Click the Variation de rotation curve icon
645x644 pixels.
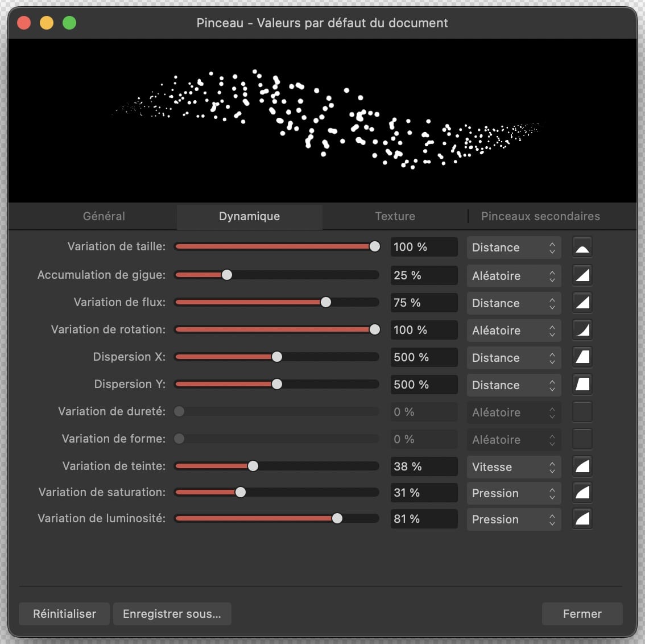(x=582, y=330)
